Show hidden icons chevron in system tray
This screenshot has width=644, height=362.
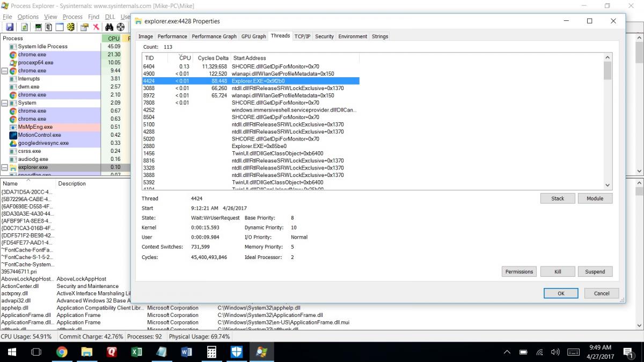coord(507,352)
